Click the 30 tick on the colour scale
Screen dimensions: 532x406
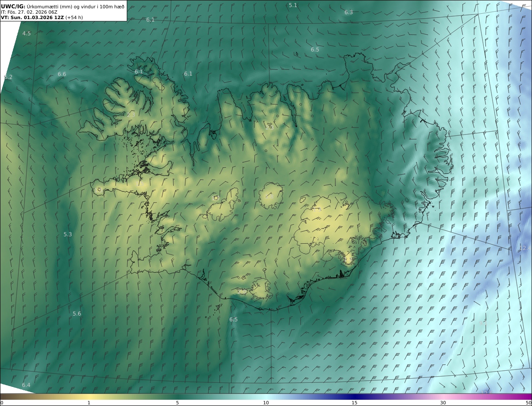(x=443, y=403)
